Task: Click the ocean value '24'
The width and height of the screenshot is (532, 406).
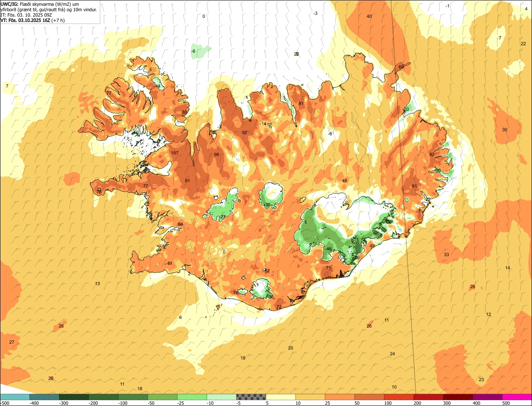Action: 392,354
